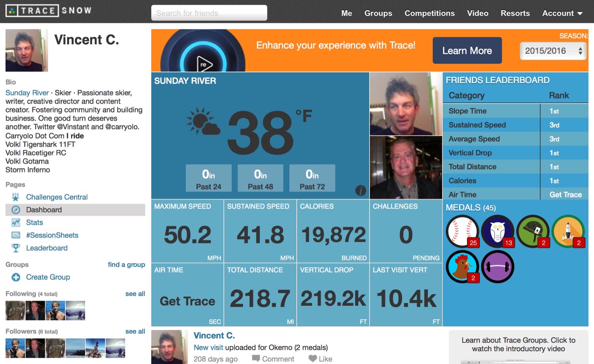Screen dimensions: 594x364
Task: Click the Learn More button
Action: pyautogui.click(x=467, y=51)
